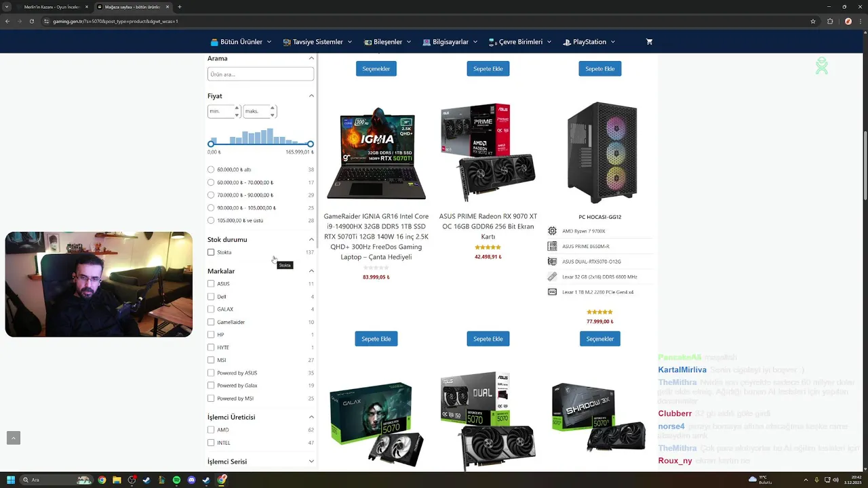Select the 105.000,00 ₺ ve üstü price radio
The width and height of the screenshot is (868, 488).
pyautogui.click(x=211, y=220)
